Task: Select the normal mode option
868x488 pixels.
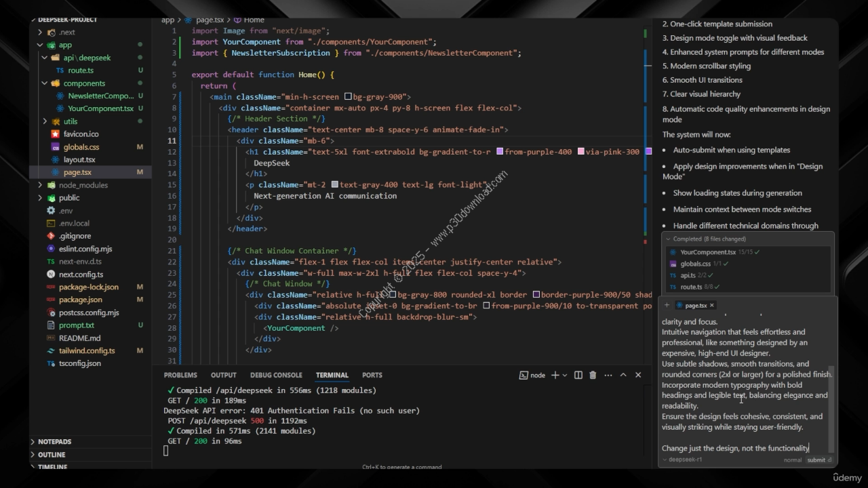Action: (792, 460)
